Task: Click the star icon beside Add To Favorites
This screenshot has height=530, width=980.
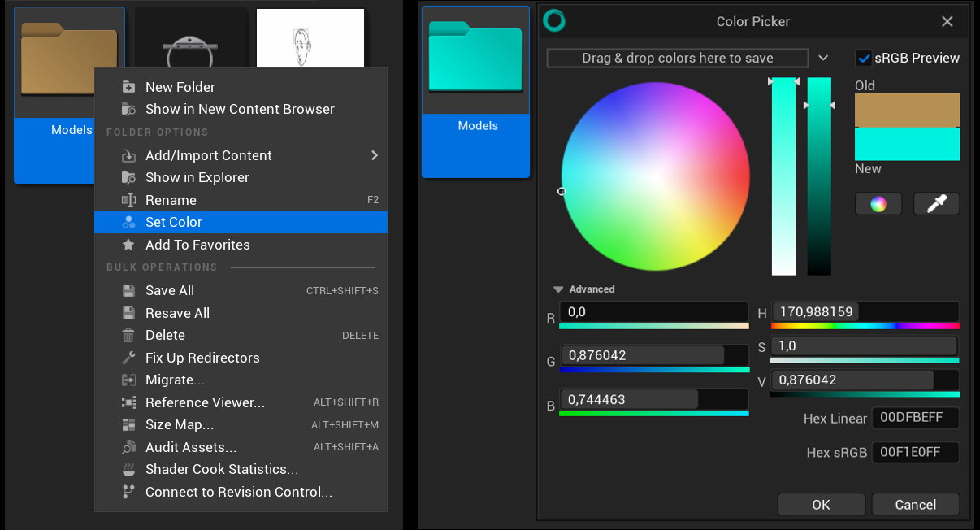Action: point(128,245)
